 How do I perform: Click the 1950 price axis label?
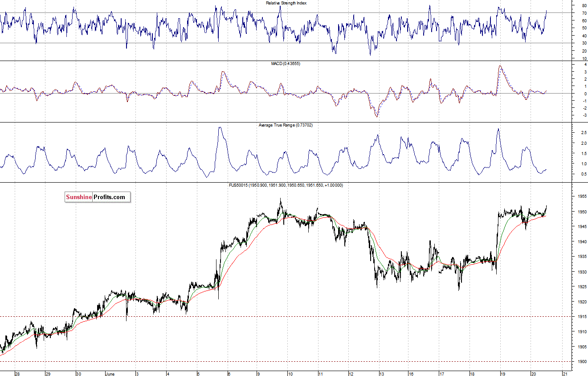pos(582,212)
